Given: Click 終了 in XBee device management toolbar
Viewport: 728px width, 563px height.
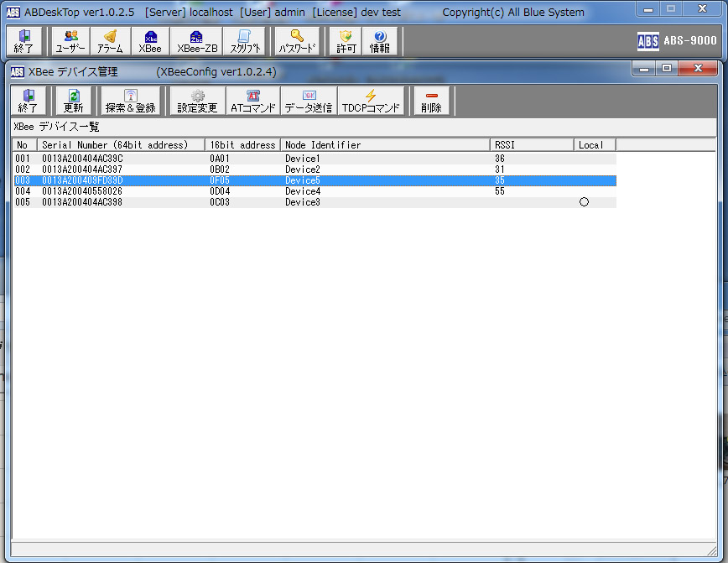Looking at the screenshot, I should 28,101.
